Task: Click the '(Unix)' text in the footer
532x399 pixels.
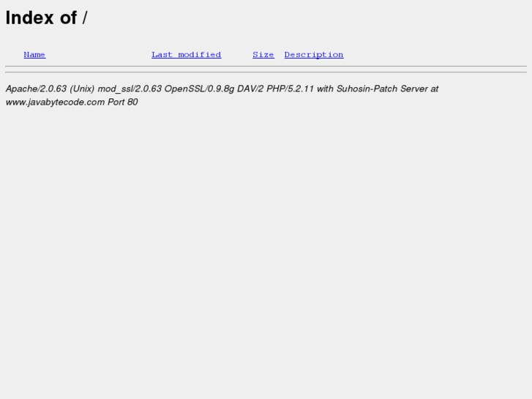Action: point(82,89)
